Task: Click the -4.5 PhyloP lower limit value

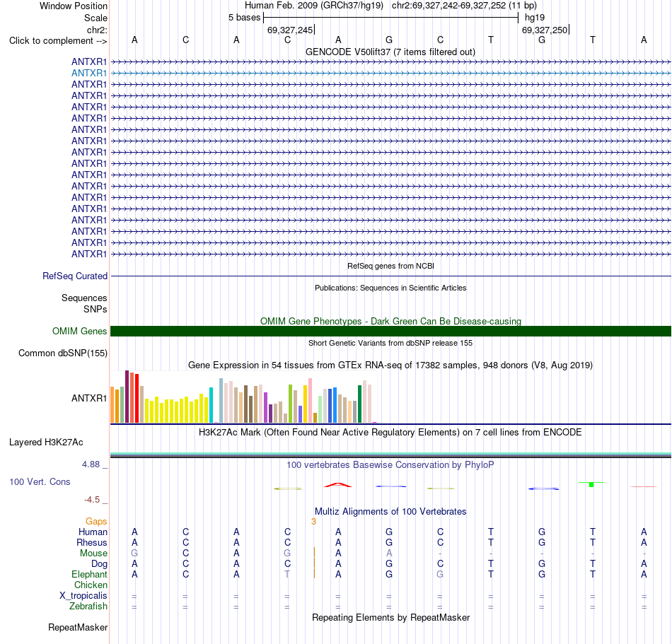Action: click(x=92, y=500)
